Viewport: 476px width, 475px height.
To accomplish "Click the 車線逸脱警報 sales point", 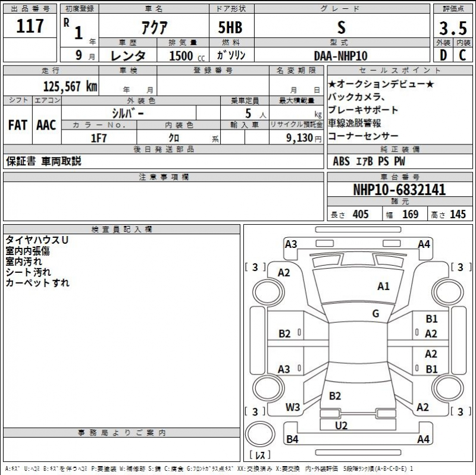I will [355, 123].
